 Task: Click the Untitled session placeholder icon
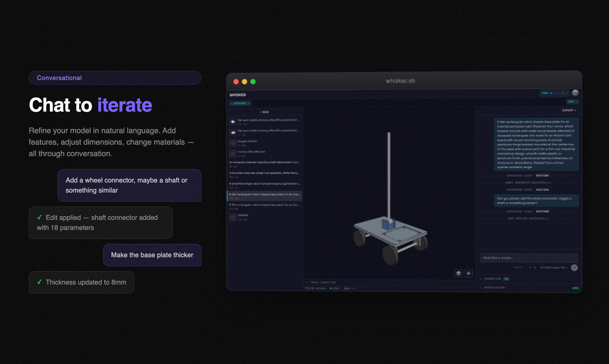[233, 217]
